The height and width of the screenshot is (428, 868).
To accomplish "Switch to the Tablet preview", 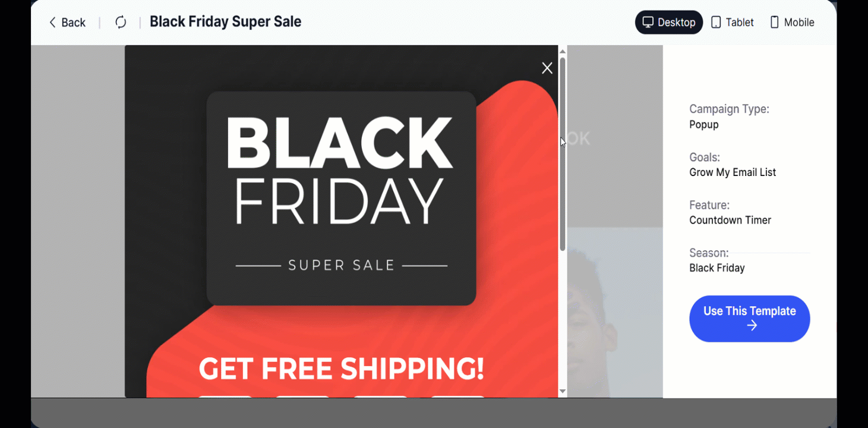I will (x=733, y=23).
